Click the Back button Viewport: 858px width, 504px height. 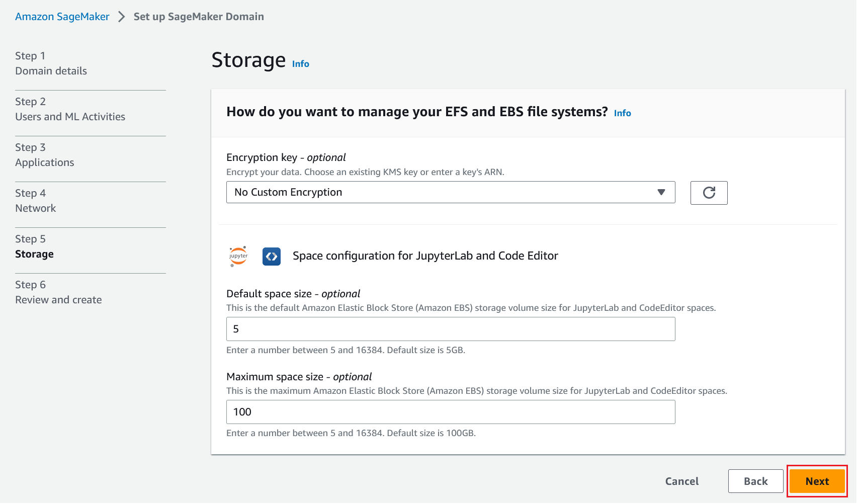[x=755, y=481]
